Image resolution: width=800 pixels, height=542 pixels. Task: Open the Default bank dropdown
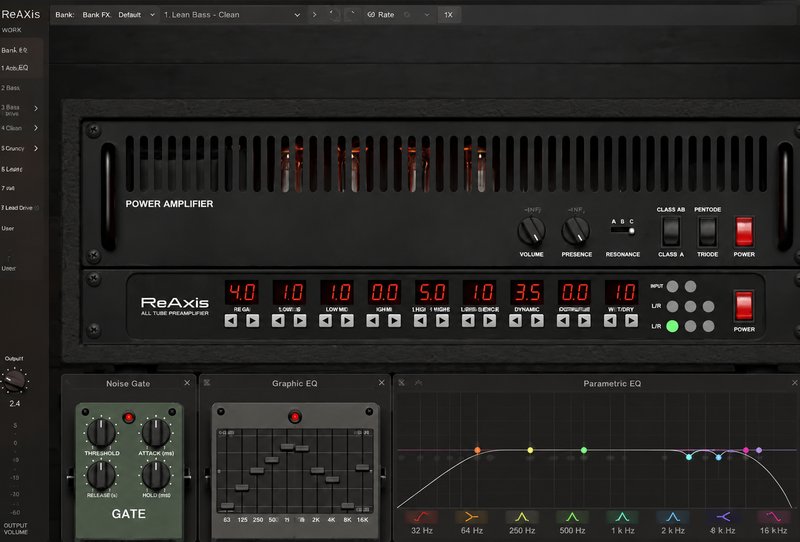point(136,15)
